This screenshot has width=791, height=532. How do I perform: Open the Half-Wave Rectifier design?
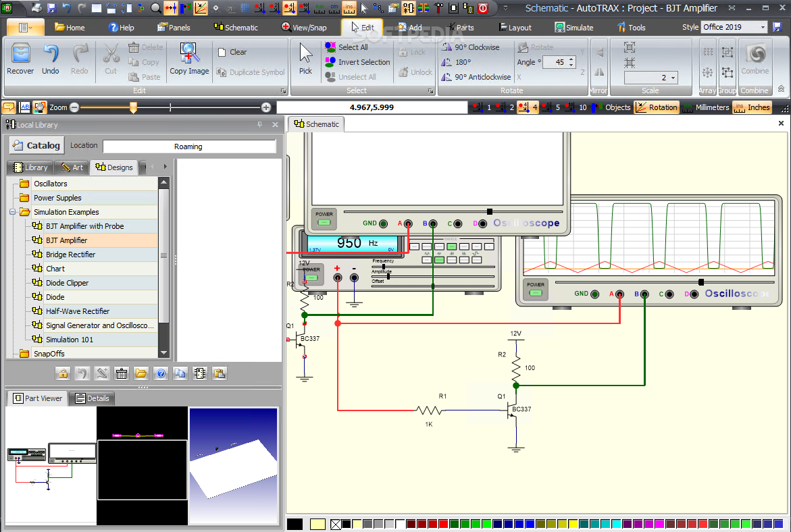coord(78,311)
